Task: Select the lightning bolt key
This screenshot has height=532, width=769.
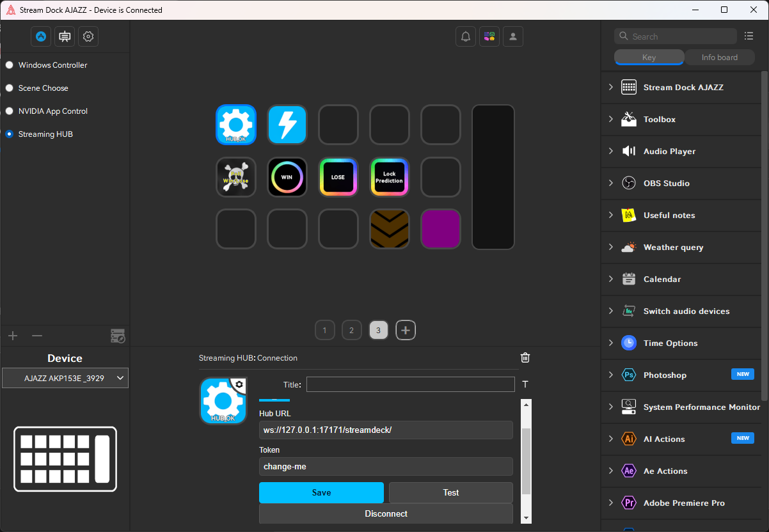Action: click(x=287, y=125)
